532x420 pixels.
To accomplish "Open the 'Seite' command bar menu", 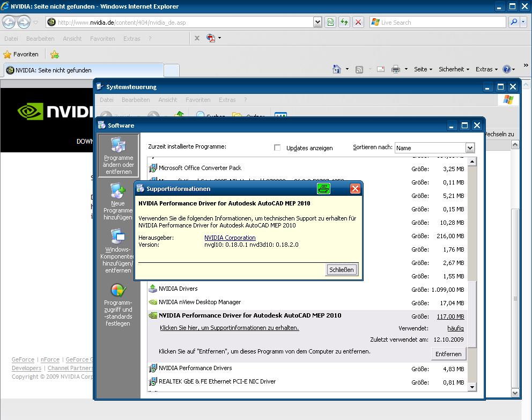I will [423, 69].
